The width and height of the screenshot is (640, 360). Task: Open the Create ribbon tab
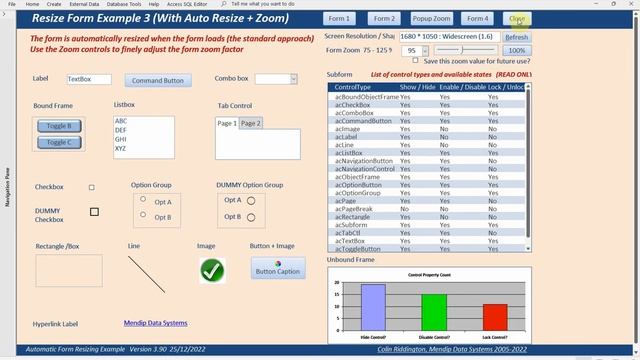[x=54, y=4]
